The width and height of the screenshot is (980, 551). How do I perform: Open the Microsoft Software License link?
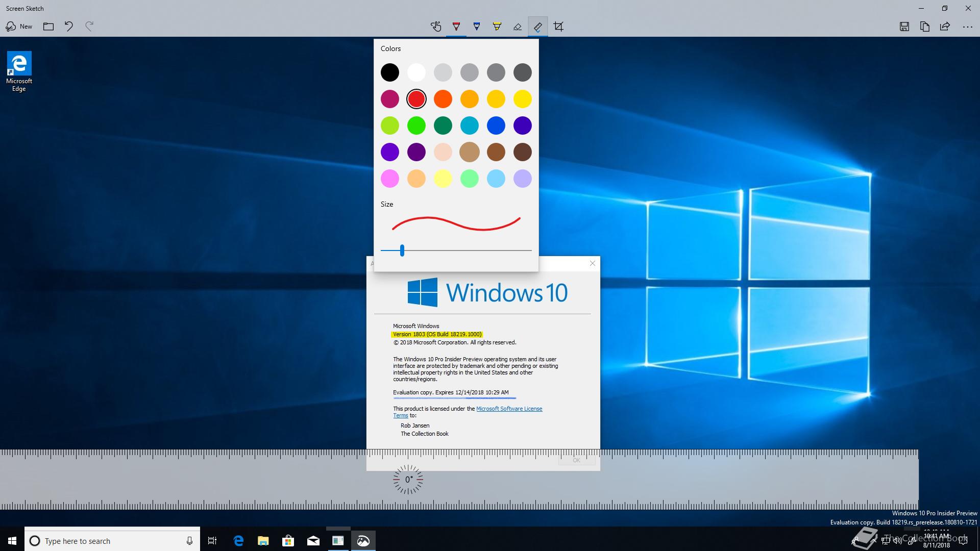[509, 409]
